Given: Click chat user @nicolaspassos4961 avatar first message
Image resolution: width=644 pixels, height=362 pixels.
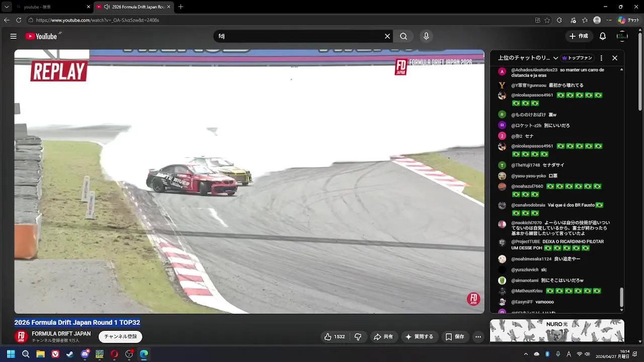Looking at the screenshot, I should (502, 96).
